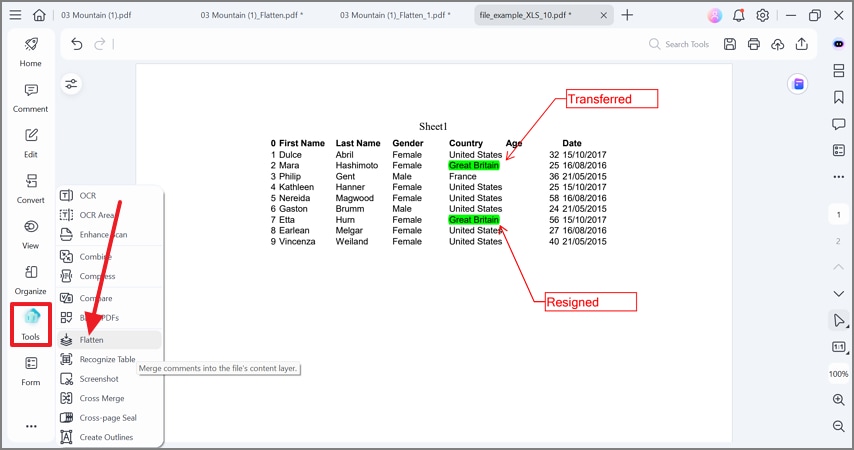The image size is (854, 450).
Task: Choose the select cursor tool
Action: point(839,320)
